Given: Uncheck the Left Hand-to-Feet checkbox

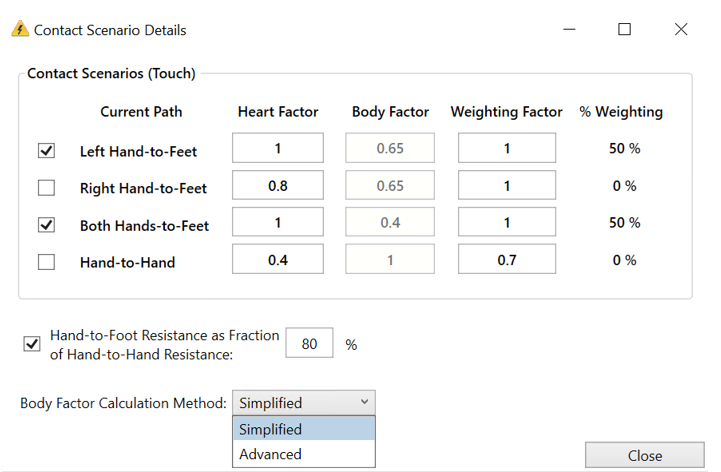Looking at the screenshot, I should point(46,150).
